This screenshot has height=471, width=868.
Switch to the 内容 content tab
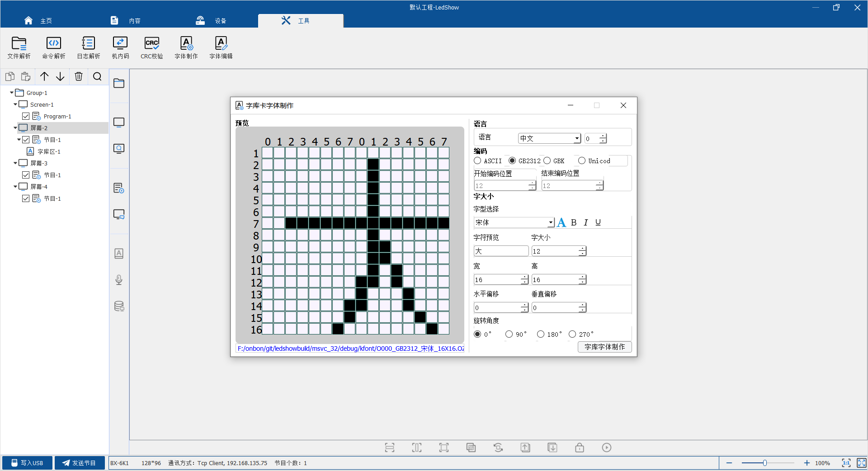[126, 21]
